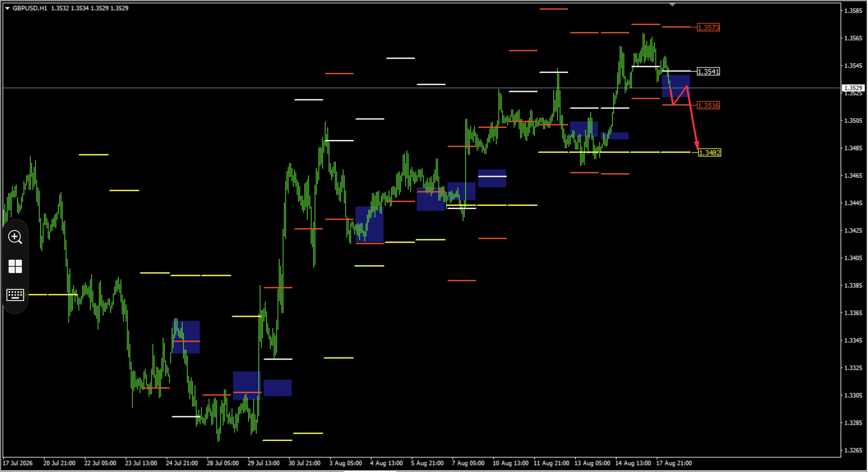The height and width of the screenshot is (472, 868).
Task: Click the current price 1.3529 axis tag
Action: pos(853,88)
